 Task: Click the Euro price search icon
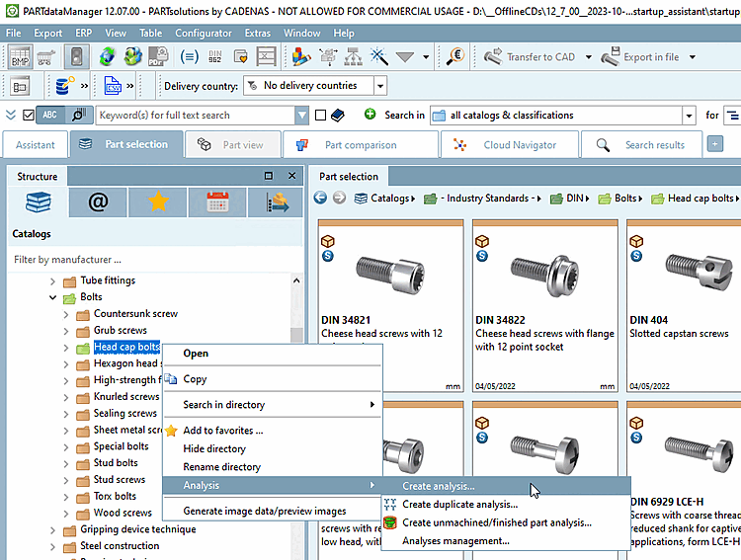(455, 57)
